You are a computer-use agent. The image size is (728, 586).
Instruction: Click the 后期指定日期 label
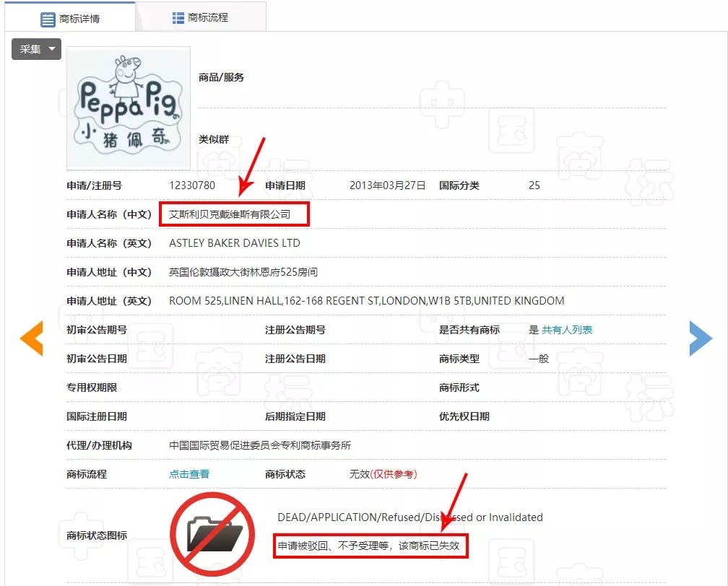click(295, 416)
